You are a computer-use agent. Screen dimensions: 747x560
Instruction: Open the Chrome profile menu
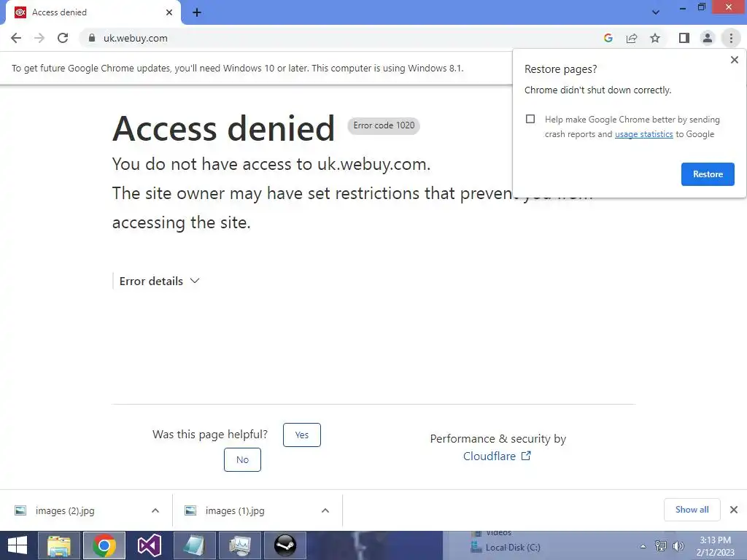[x=708, y=38]
